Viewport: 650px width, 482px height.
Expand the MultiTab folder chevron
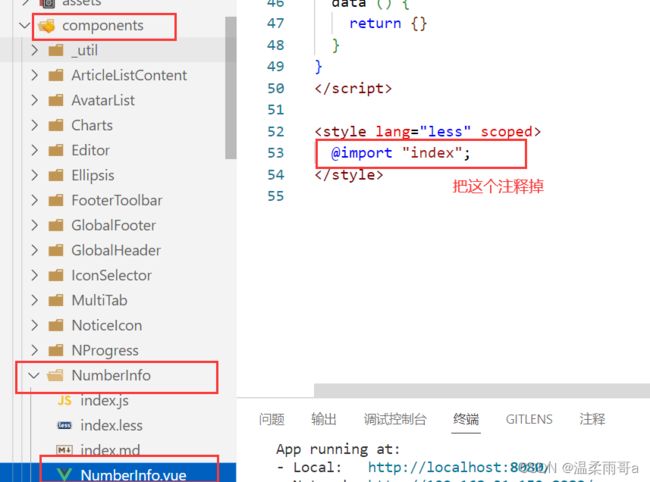tap(35, 300)
